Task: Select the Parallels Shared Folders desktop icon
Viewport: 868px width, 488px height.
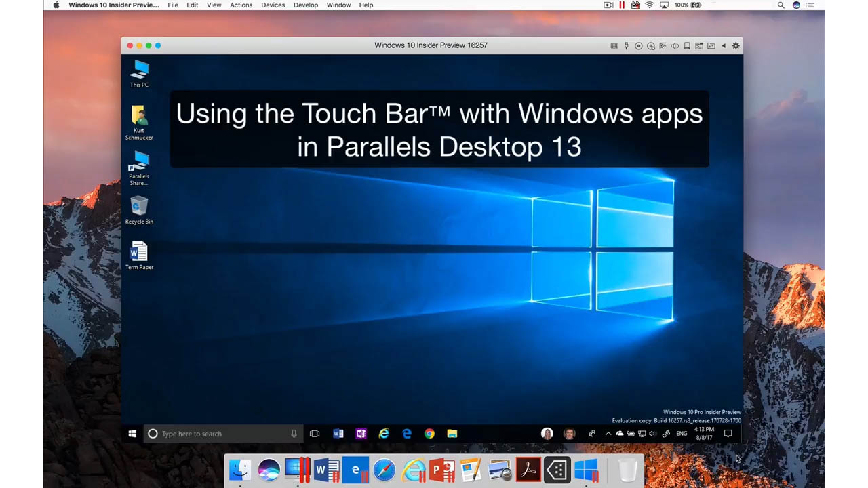Action: coord(139,169)
